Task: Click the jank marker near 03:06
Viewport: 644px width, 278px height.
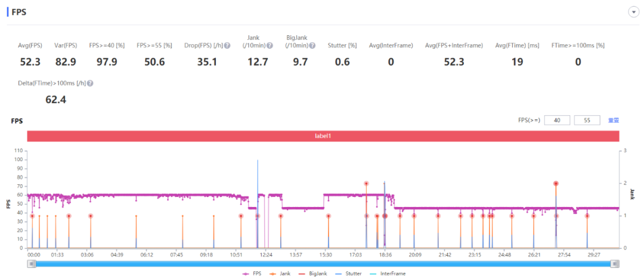Action: click(x=91, y=216)
